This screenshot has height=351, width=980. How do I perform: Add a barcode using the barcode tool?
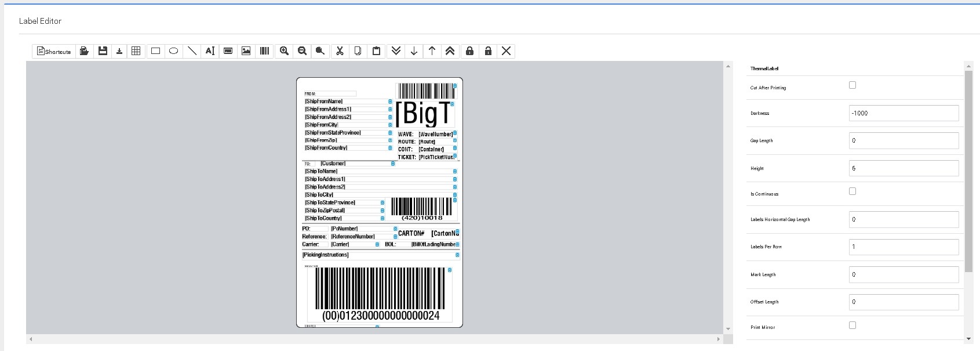(x=265, y=51)
